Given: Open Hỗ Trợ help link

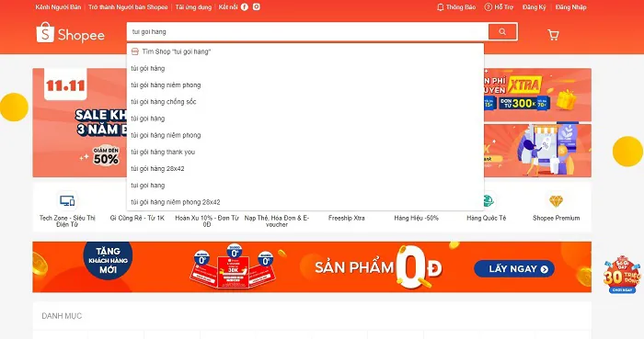Looking at the screenshot, I should point(499,7).
